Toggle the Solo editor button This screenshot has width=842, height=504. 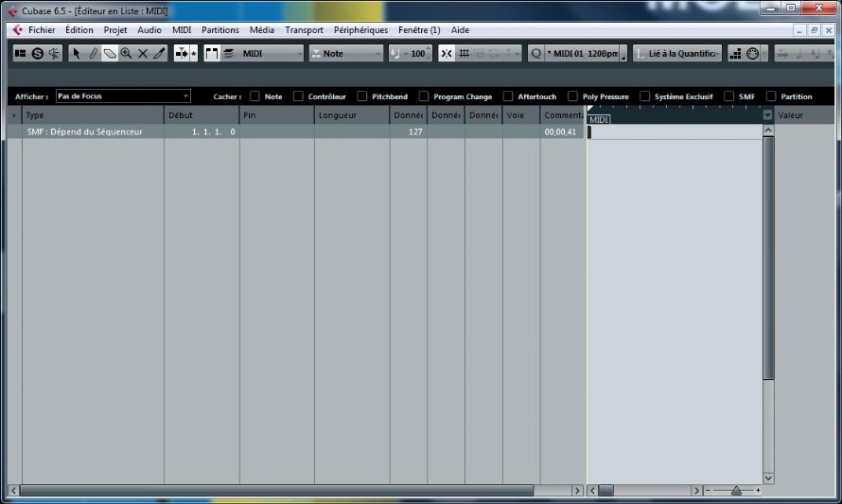[x=37, y=53]
